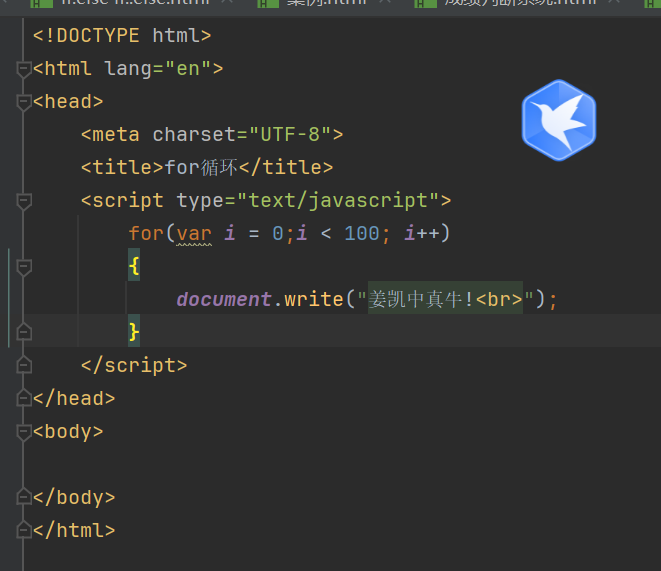The width and height of the screenshot is (661, 571).
Task: Click the "text/javascript" type value
Action: coord(339,201)
